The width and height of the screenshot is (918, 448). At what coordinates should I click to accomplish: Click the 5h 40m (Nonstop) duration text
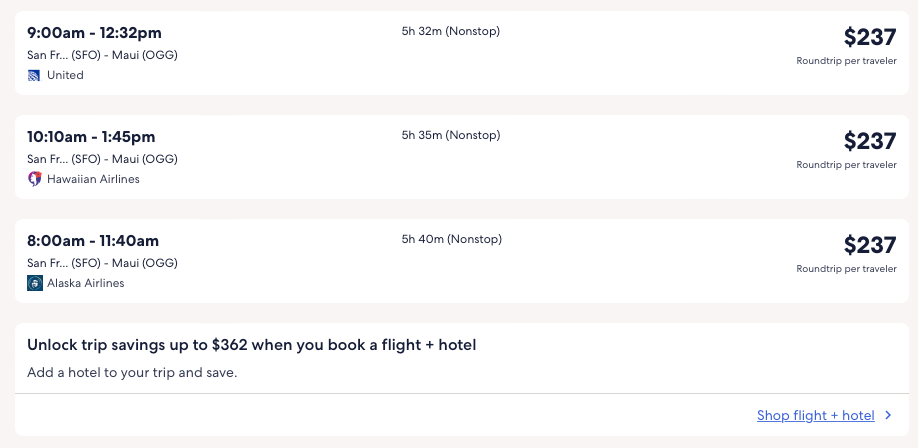click(451, 239)
